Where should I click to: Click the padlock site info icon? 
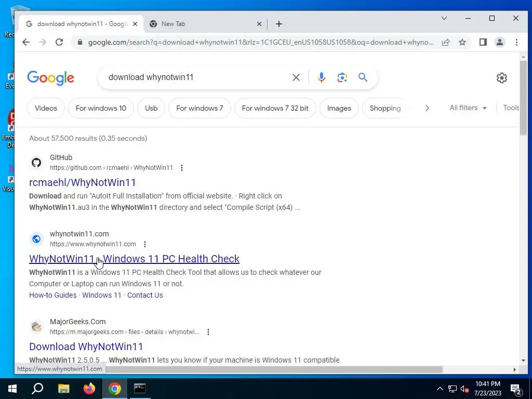pyautogui.click(x=80, y=42)
